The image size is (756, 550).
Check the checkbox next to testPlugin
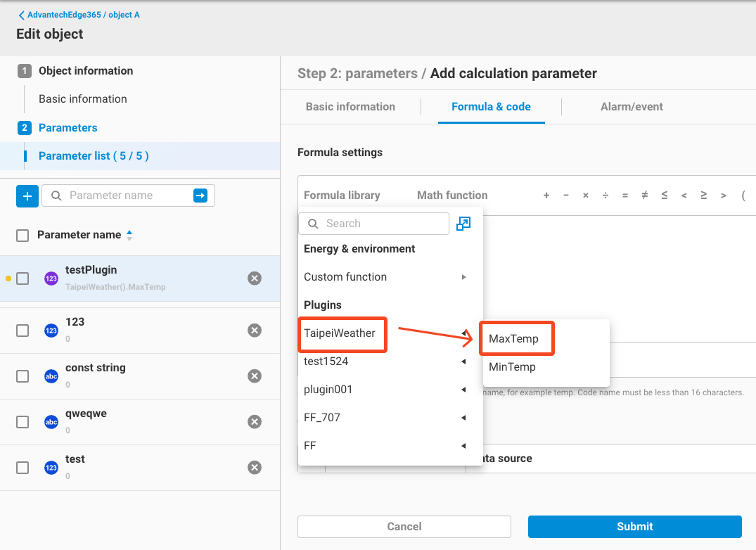click(22, 278)
